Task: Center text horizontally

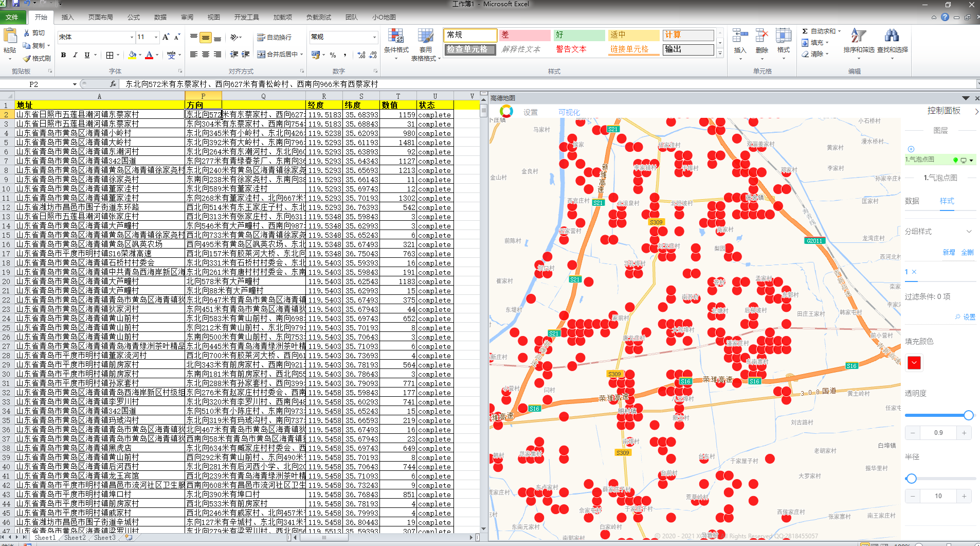Action: click(206, 55)
